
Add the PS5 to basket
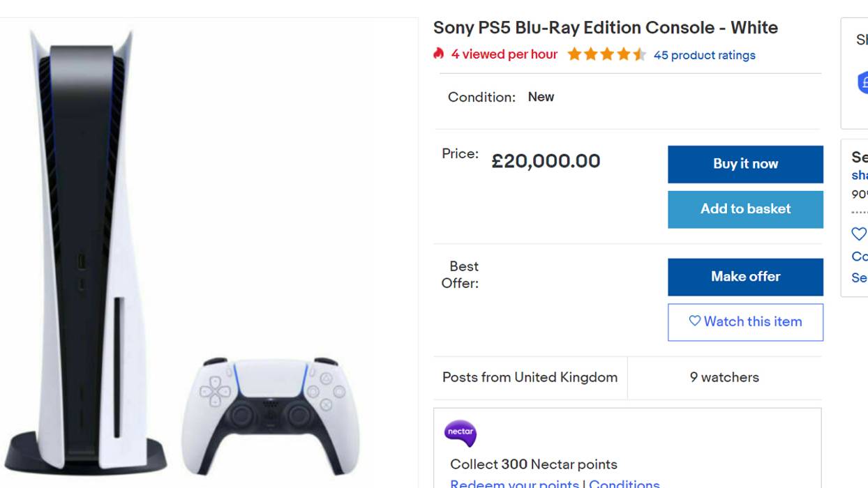[x=745, y=209]
